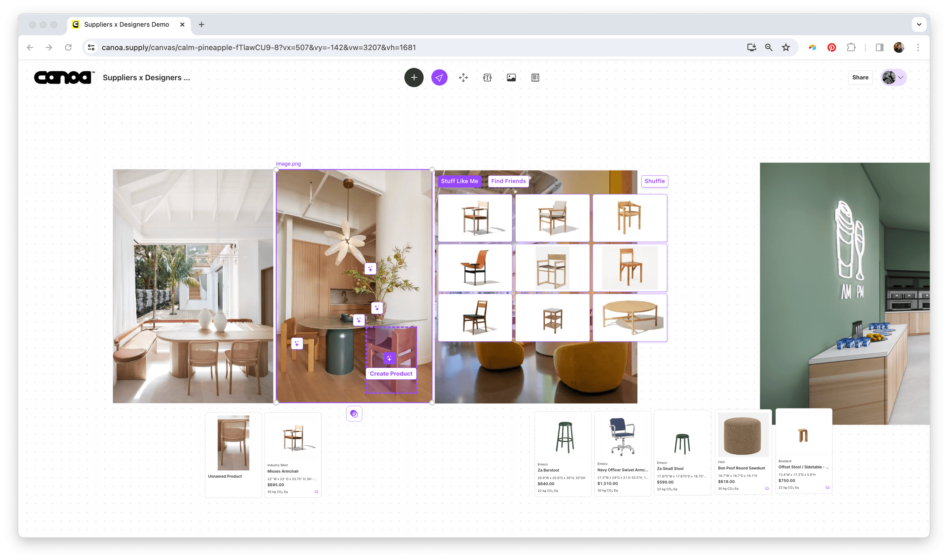Screen dimensions: 948x560
Task: Toggle the Find Friends option
Action: pyautogui.click(x=508, y=181)
